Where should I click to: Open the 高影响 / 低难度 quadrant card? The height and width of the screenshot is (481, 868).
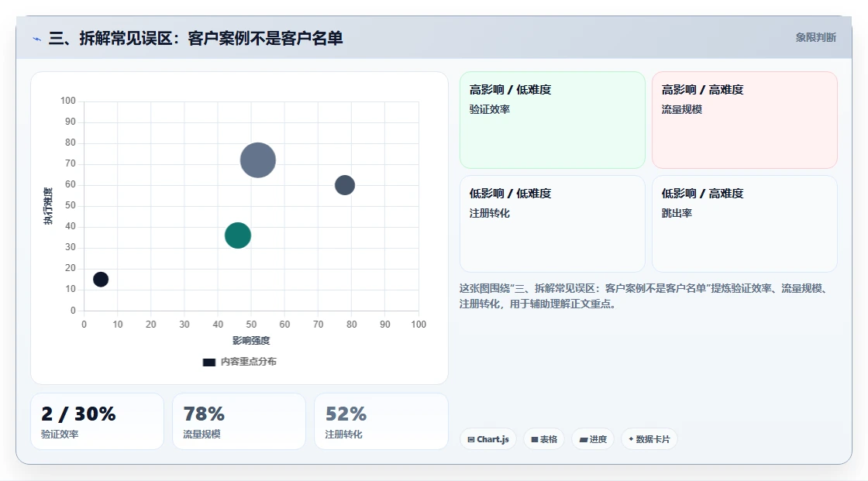[x=553, y=120]
